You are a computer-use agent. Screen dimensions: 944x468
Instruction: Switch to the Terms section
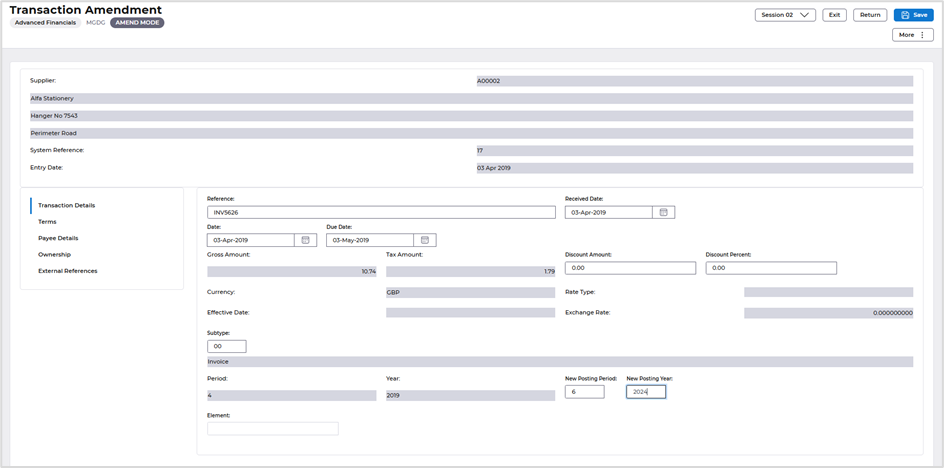tap(47, 222)
